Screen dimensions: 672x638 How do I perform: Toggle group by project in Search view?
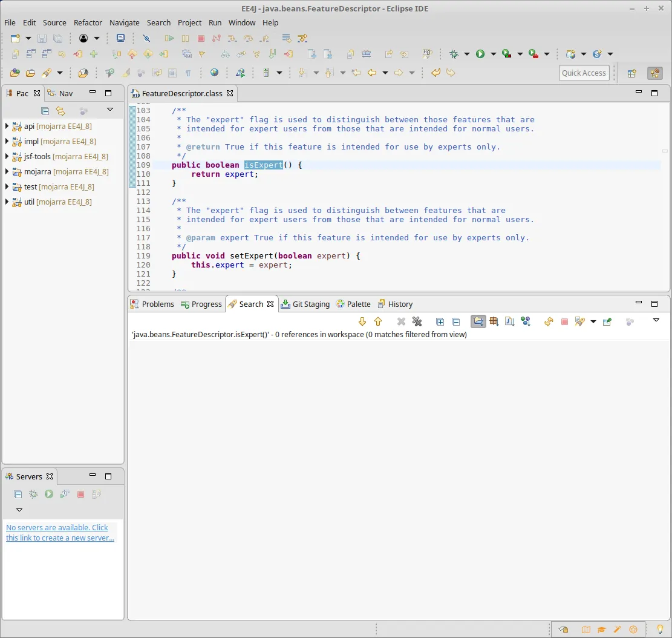pos(478,321)
